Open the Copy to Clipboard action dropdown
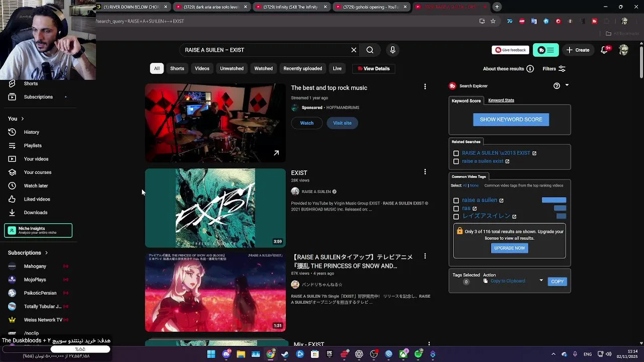Image resolution: width=644 pixels, height=362 pixels. (541, 281)
